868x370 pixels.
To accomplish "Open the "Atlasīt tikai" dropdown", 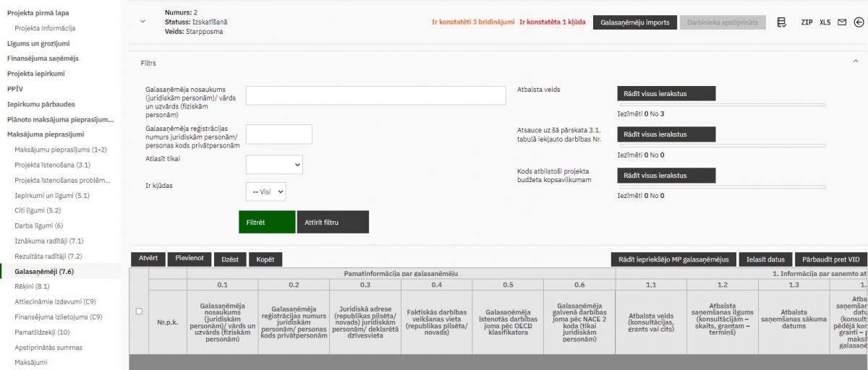I will point(274,165).
